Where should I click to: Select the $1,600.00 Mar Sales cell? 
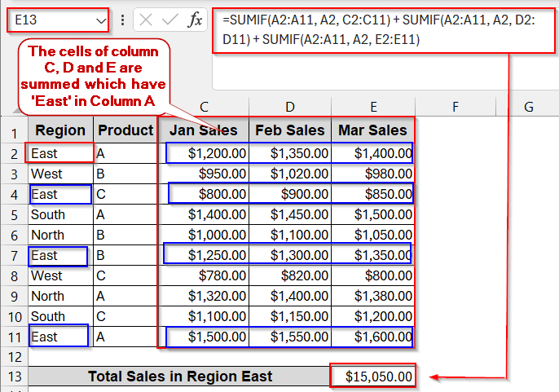tap(372, 337)
